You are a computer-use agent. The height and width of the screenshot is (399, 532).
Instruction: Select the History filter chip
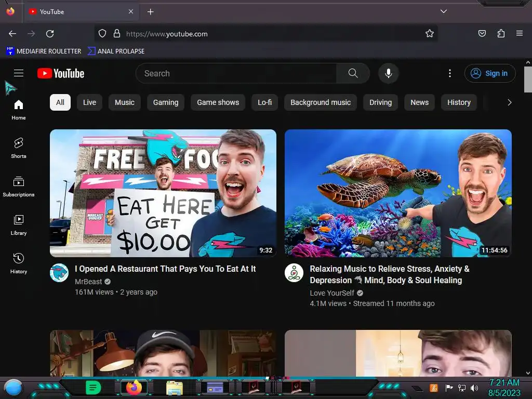(x=459, y=102)
